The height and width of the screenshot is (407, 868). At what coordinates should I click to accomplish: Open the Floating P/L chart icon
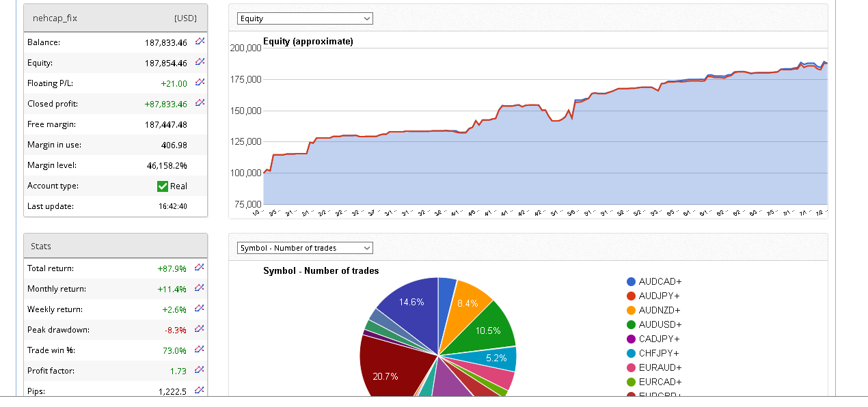click(x=200, y=83)
